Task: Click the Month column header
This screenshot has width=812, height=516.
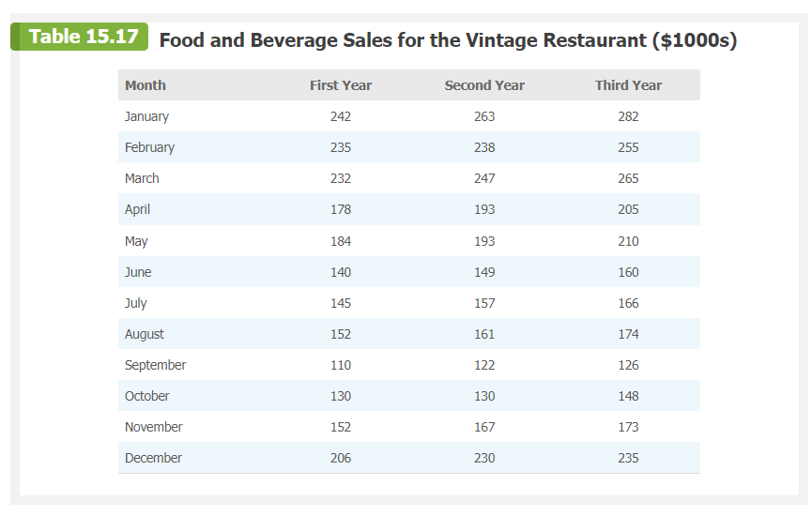Action: (146, 85)
